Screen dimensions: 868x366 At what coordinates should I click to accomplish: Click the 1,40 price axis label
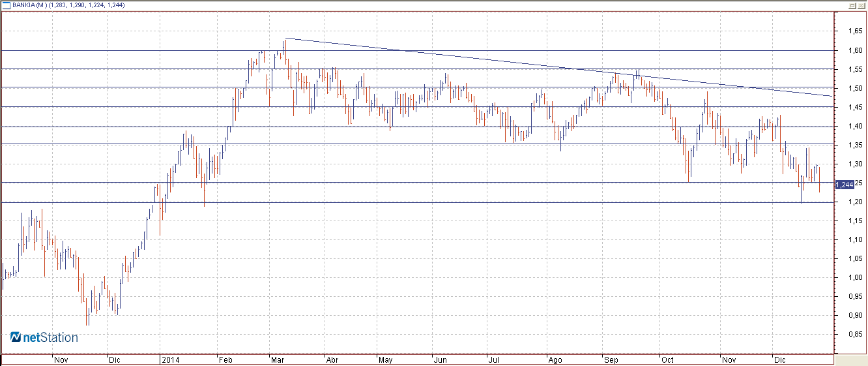[856, 126]
